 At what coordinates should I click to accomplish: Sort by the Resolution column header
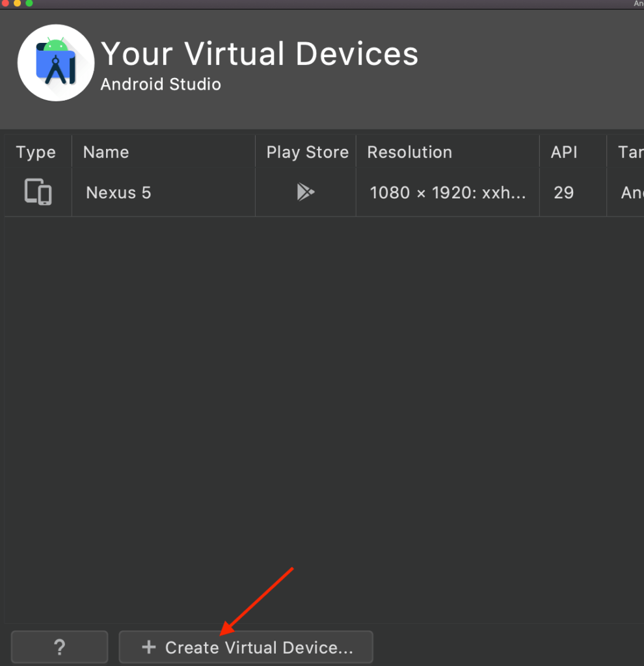pos(448,152)
